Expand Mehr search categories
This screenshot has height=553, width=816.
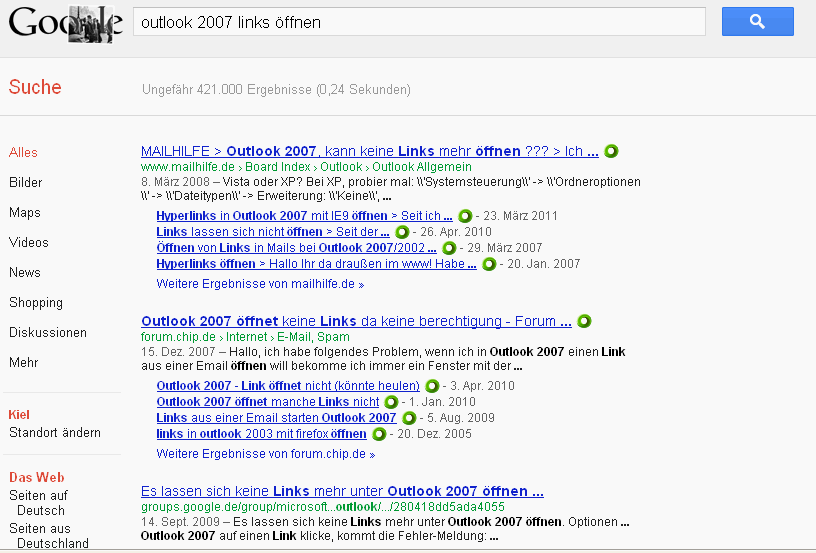click(23, 363)
